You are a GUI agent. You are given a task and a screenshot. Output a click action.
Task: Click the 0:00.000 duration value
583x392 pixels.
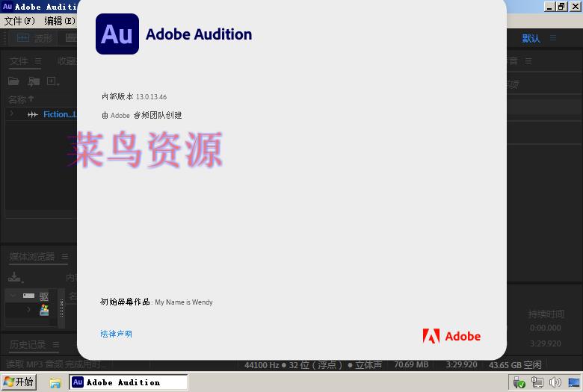[x=546, y=328]
